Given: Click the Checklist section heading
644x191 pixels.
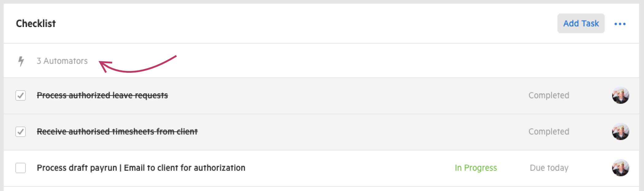Looking at the screenshot, I should (36, 24).
